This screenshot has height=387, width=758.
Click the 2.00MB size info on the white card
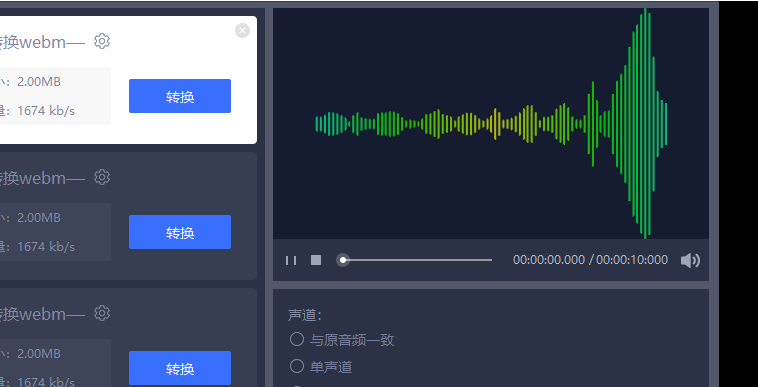click(39, 82)
